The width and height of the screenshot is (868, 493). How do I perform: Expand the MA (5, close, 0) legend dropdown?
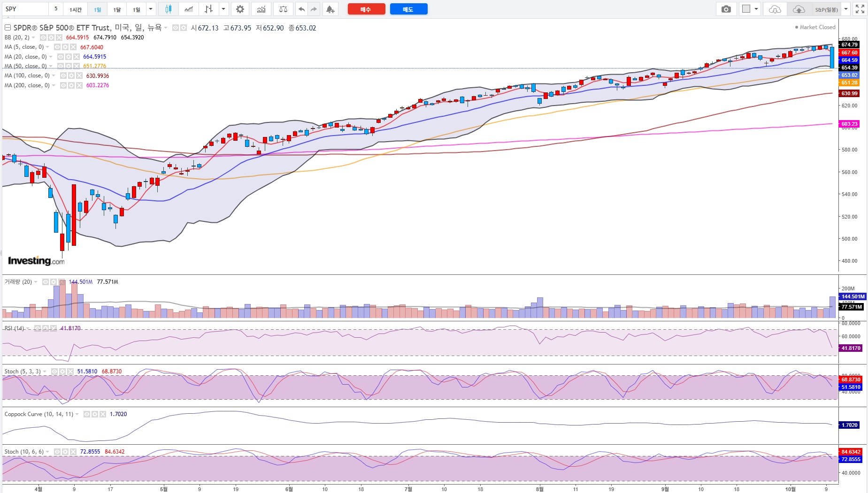pos(47,47)
